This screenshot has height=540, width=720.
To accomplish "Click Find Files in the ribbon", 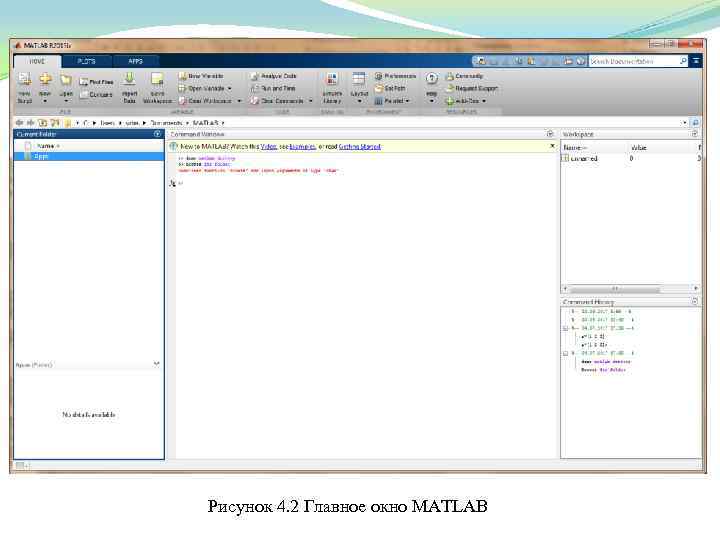I will (x=96, y=82).
